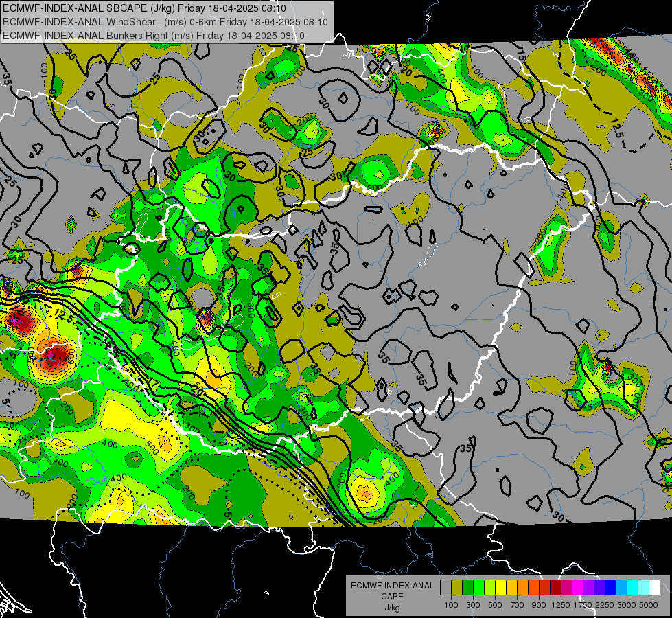This screenshot has height=618, width=672.
Task: Pick the amber legend swatch above 700
Action: 511,587
